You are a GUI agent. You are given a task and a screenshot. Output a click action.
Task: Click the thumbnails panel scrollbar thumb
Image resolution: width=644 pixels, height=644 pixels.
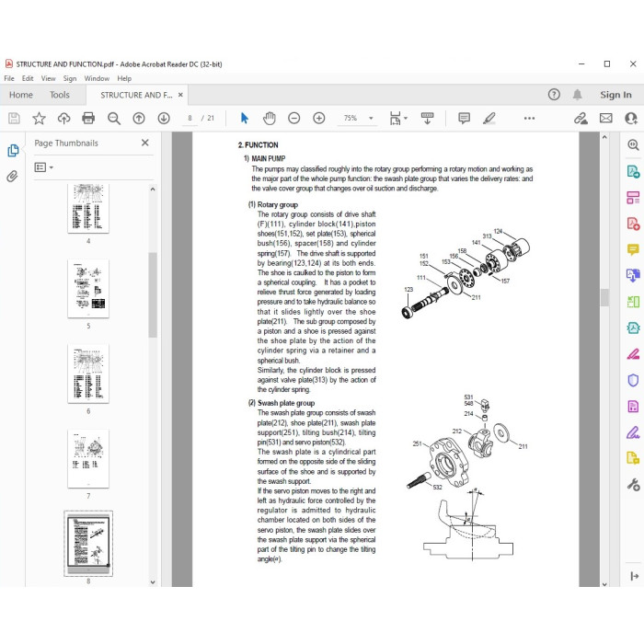pos(153,294)
